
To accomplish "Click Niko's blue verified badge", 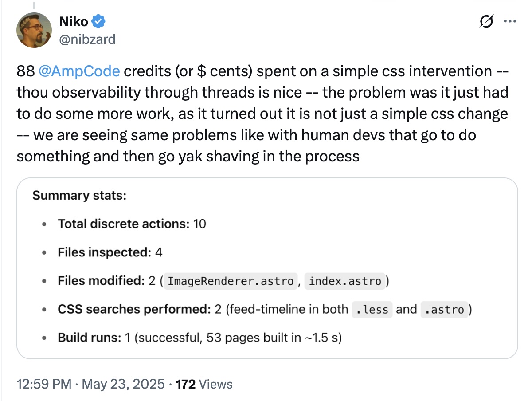I will (98, 21).
